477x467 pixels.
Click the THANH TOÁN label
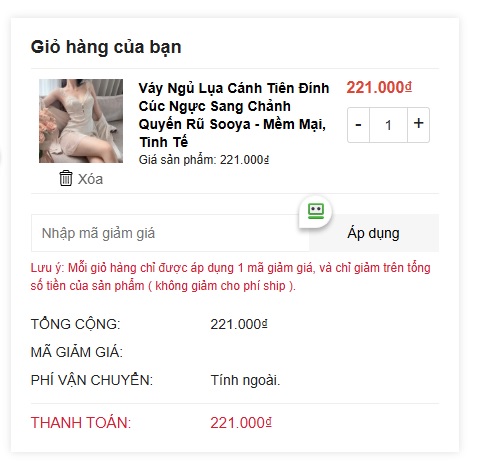click(x=81, y=423)
